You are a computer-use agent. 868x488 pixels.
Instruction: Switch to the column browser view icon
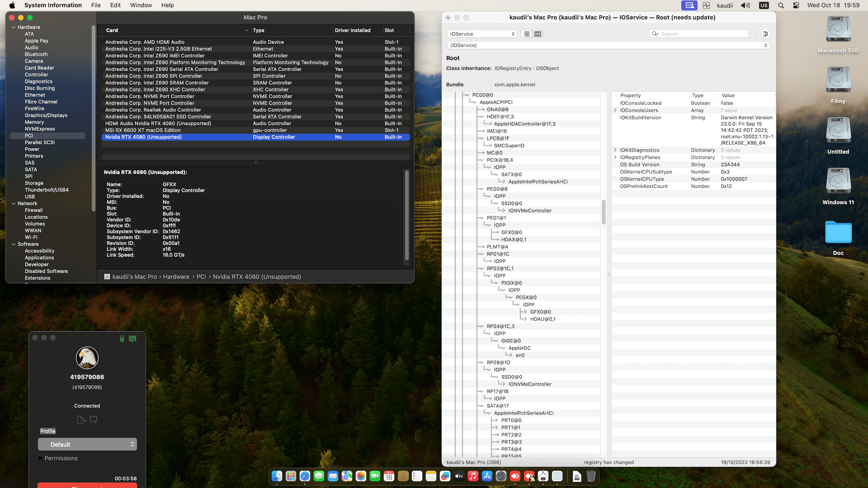(538, 34)
